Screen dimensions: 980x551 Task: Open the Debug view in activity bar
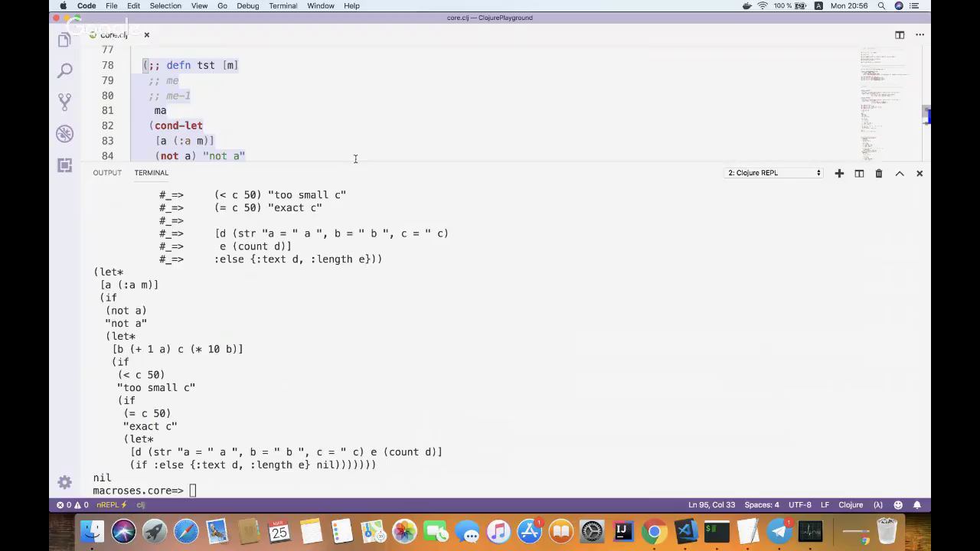(x=64, y=134)
